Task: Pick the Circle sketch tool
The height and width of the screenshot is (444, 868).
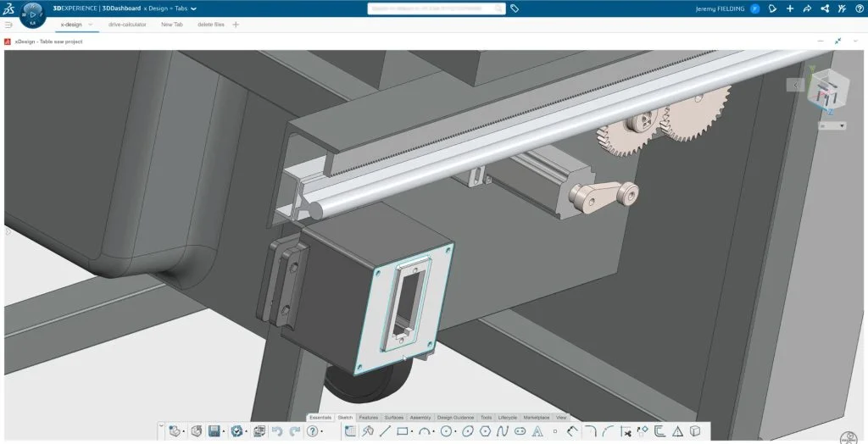Action: 445,431
